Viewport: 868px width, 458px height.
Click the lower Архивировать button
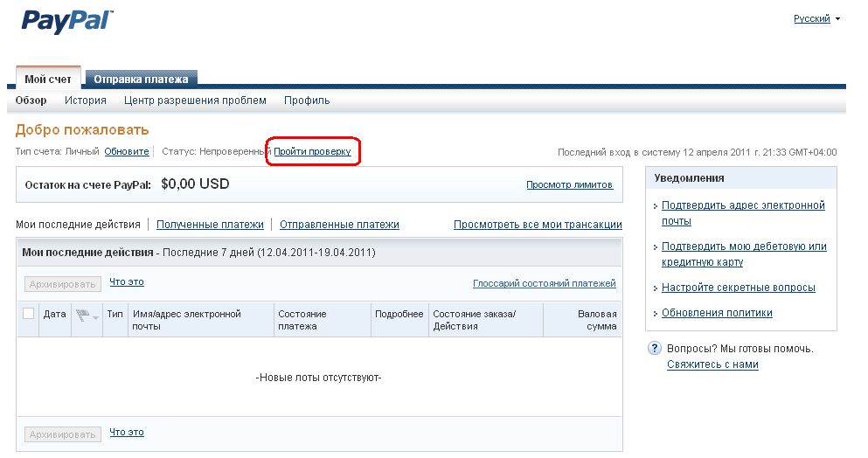point(63,434)
